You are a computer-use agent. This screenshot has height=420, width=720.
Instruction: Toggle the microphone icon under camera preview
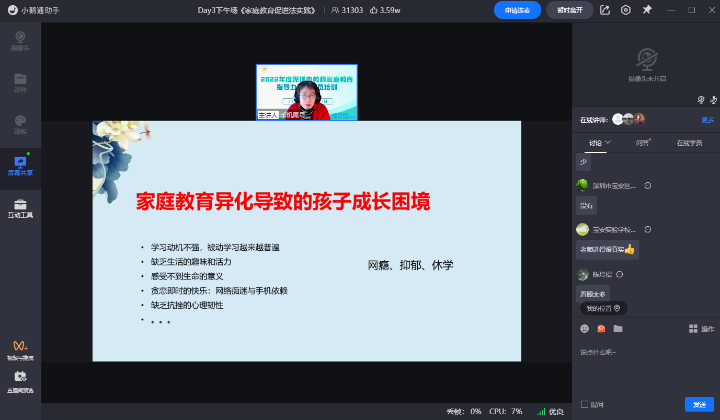(713, 99)
